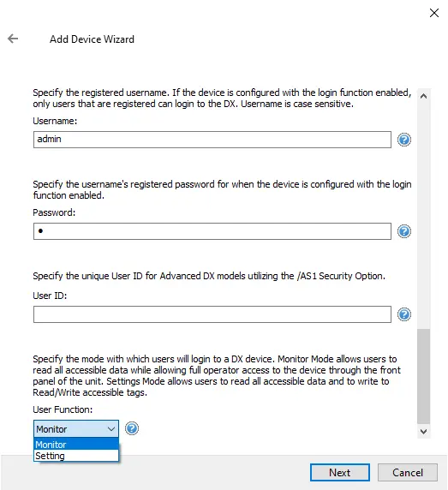448x490 pixels.
Task: Collapse the list with the dropdown chevron
Action: [111, 429]
